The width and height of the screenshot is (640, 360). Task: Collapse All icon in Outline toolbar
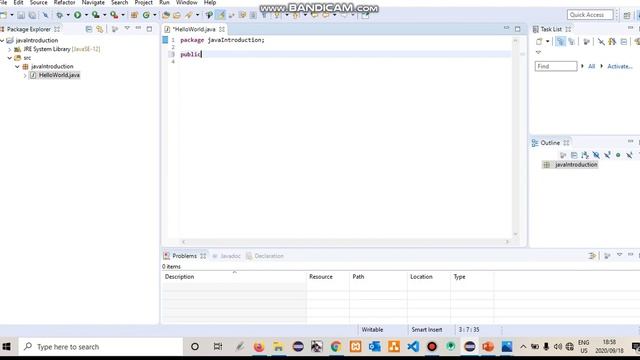574,155
